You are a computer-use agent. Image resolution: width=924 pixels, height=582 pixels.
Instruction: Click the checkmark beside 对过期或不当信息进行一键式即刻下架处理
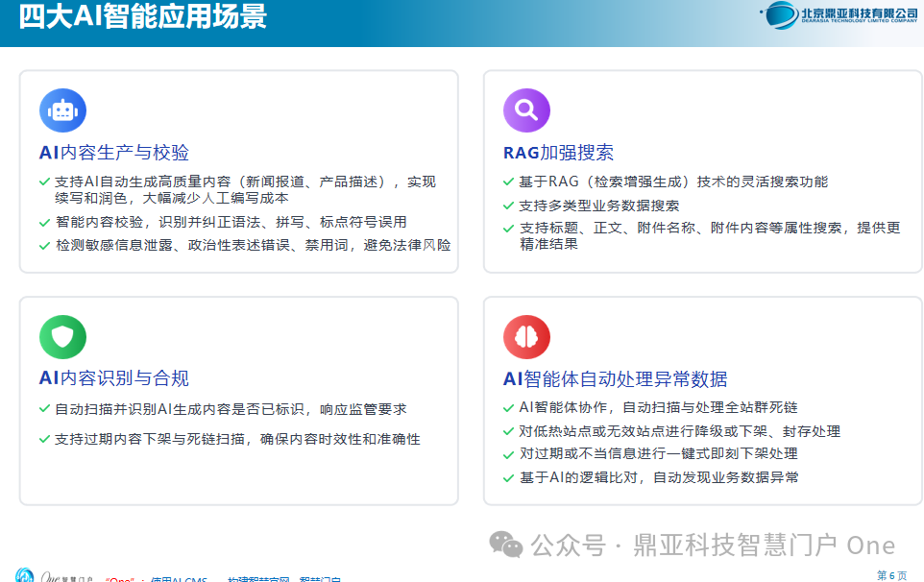(508, 455)
